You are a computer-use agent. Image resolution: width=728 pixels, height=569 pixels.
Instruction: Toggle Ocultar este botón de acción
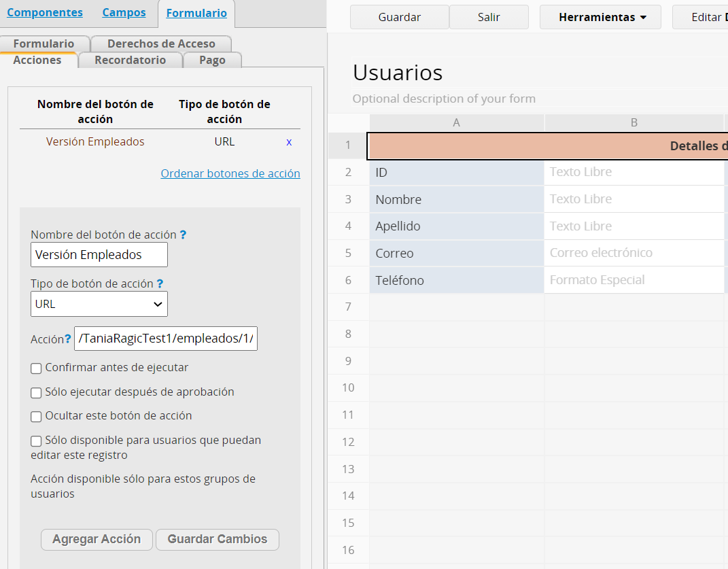click(37, 416)
